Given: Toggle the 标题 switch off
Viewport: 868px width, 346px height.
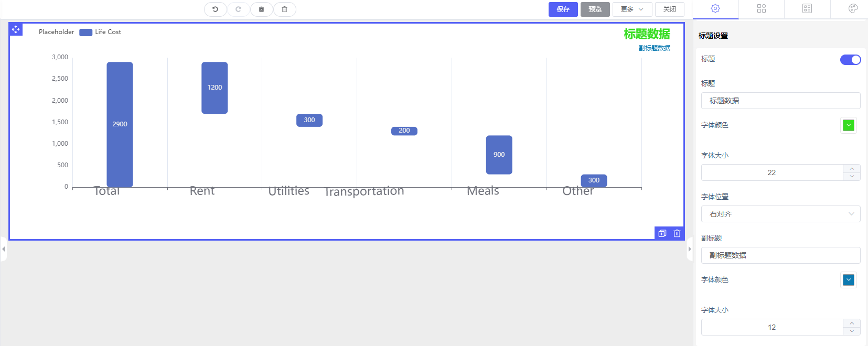Looking at the screenshot, I should tap(850, 60).
